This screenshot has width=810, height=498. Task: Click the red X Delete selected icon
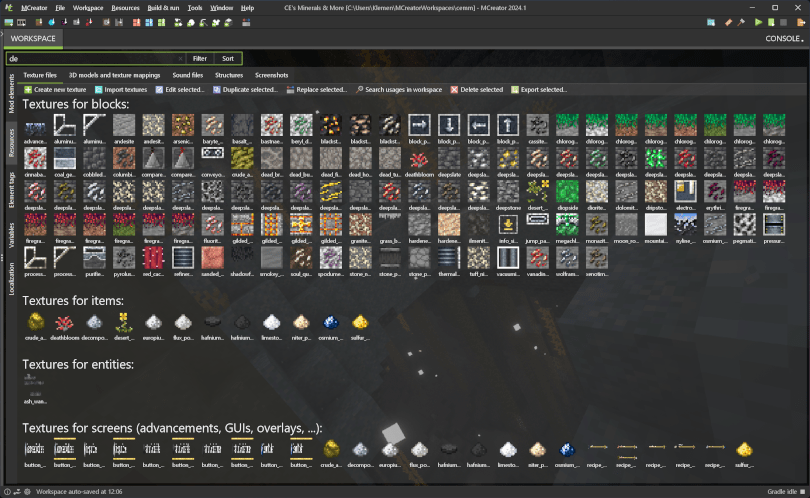tap(454, 89)
